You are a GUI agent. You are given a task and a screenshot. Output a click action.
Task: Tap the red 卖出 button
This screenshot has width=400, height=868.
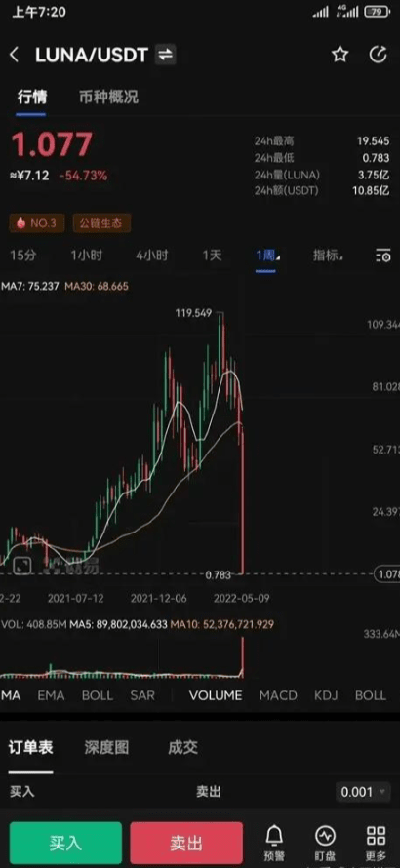point(186,843)
